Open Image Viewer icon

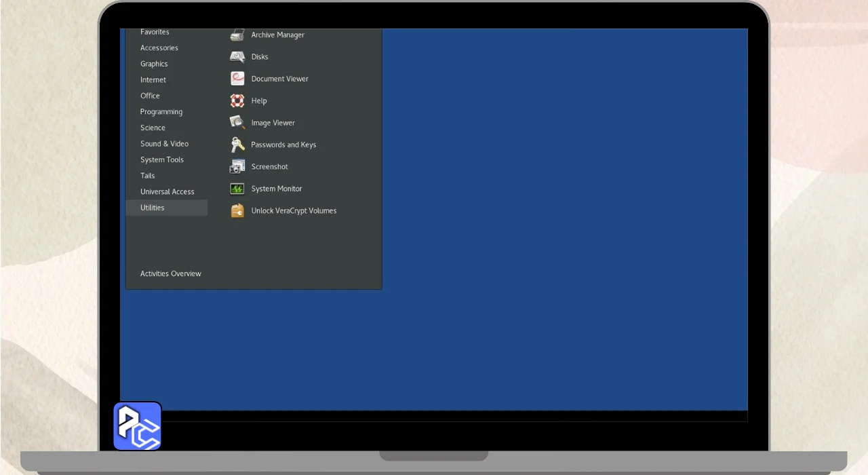click(237, 123)
